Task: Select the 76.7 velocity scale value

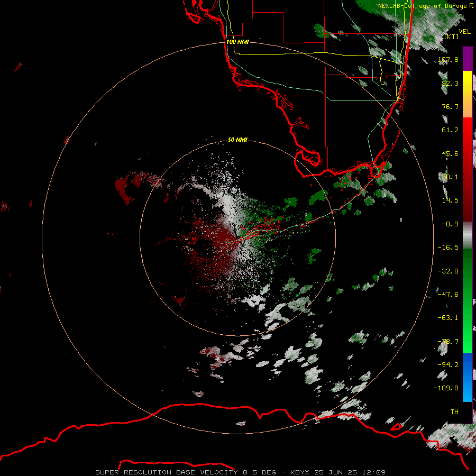Action: pyautogui.click(x=450, y=106)
